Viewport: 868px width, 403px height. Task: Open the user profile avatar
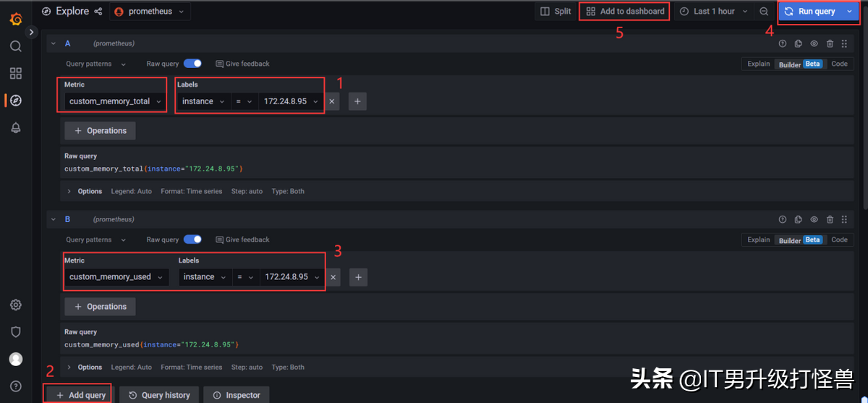click(x=16, y=359)
